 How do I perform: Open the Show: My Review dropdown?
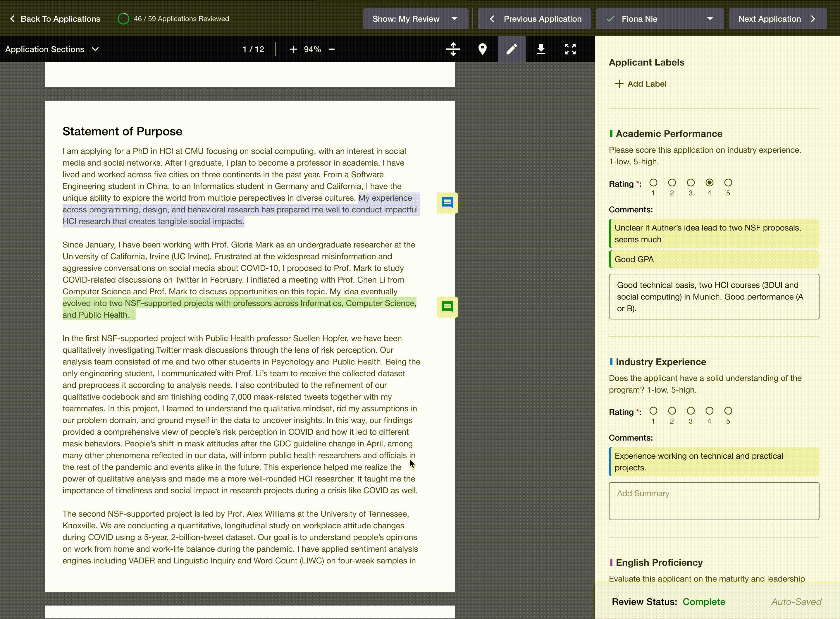pos(415,19)
